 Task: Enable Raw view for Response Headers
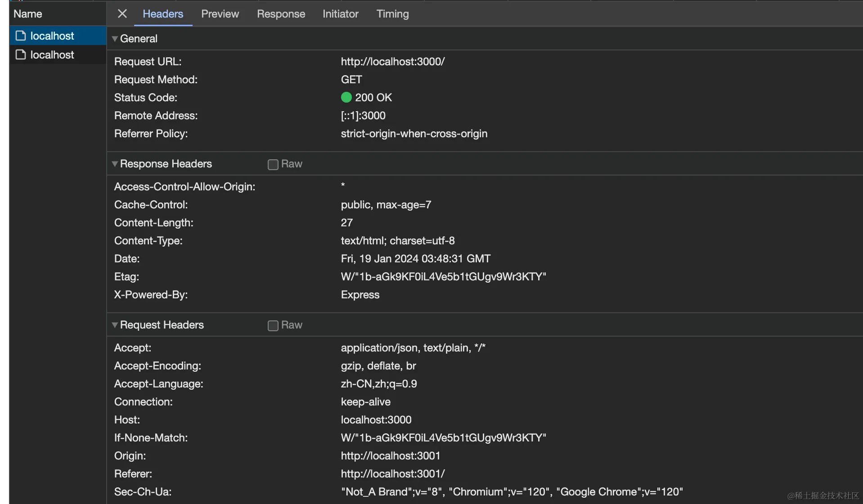(x=273, y=164)
